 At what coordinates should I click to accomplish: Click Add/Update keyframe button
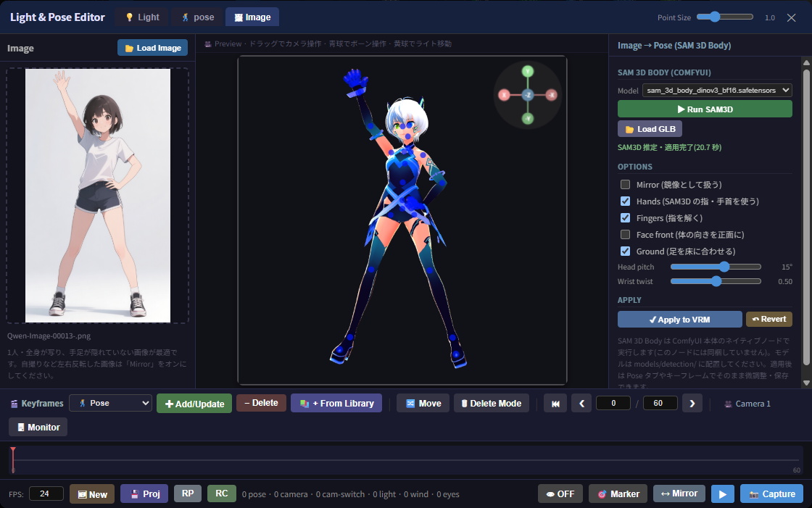point(194,404)
